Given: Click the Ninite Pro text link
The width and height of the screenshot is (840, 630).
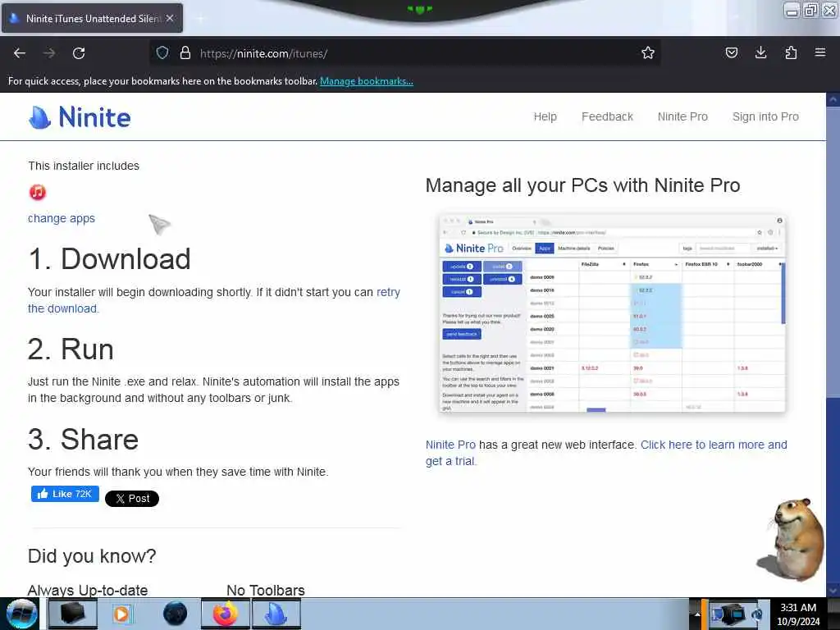Looking at the screenshot, I should click(x=450, y=445).
